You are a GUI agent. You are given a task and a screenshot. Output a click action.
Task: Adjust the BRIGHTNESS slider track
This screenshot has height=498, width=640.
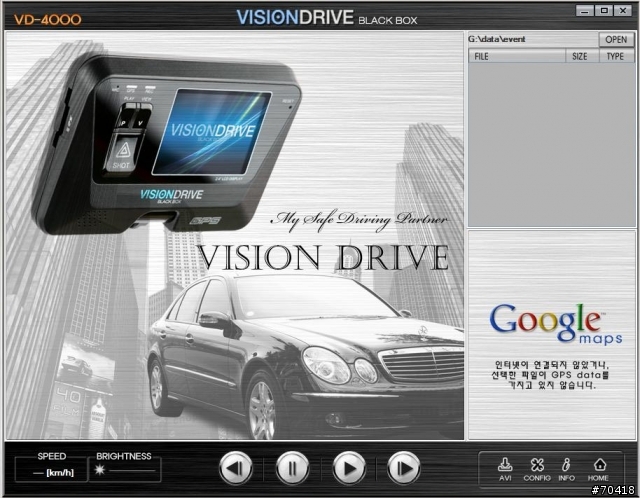(x=132, y=471)
